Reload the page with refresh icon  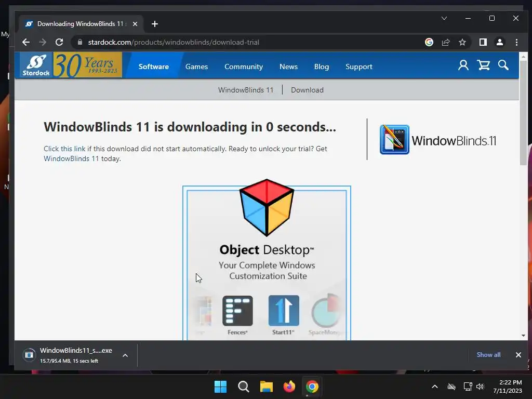click(x=59, y=42)
